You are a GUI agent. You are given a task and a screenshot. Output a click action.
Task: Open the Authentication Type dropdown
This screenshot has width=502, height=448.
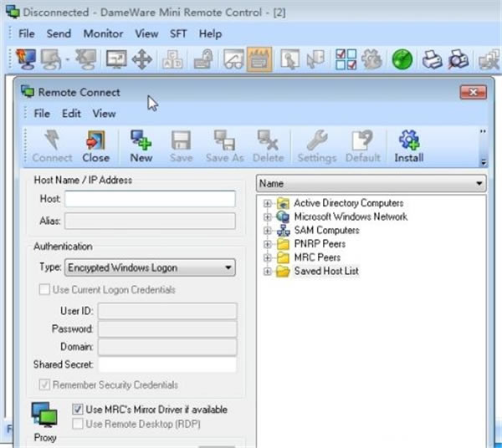coord(228,268)
